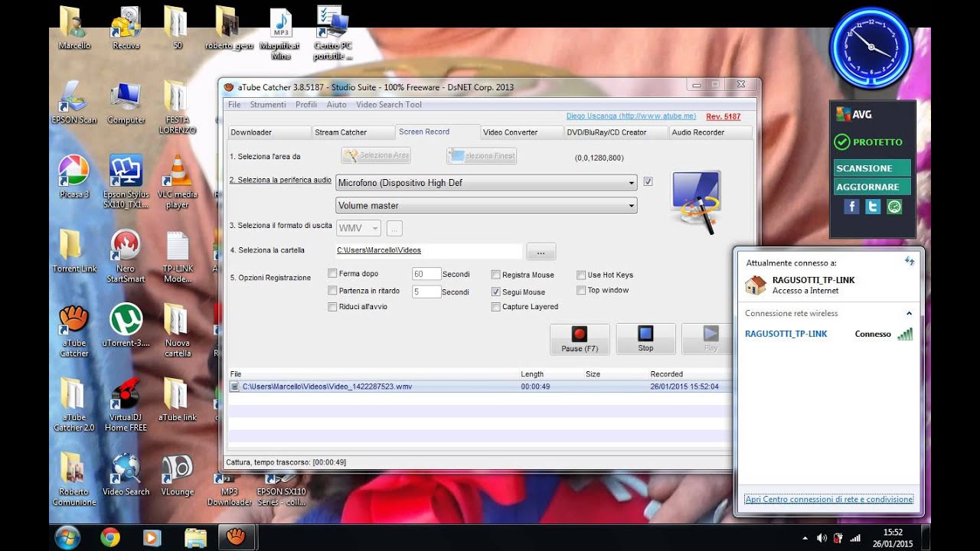Open the aTube link folder

pyautogui.click(x=177, y=399)
